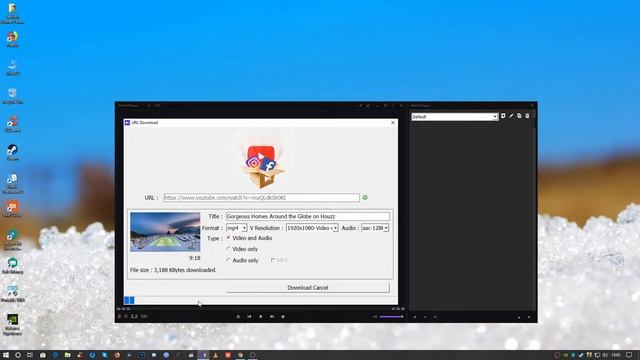Expand the Default playlist dropdown
The width and height of the screenshot is (640, 360).
click(455, 117)
